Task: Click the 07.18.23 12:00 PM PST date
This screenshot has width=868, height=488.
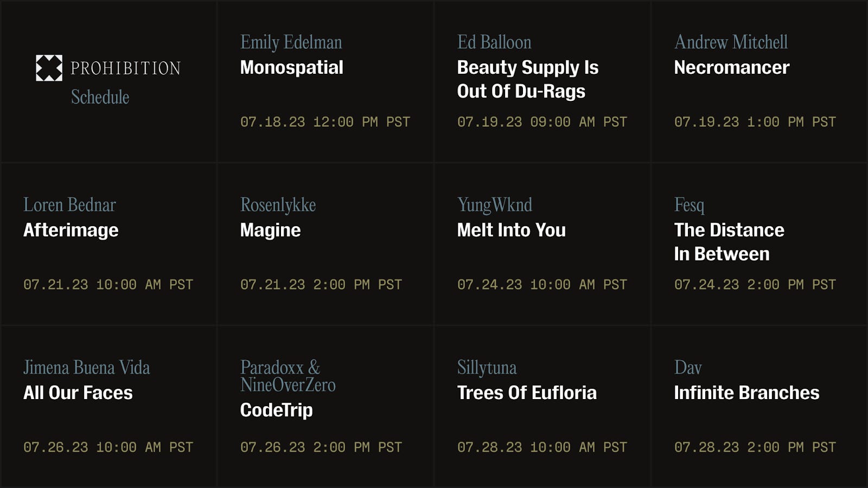Action: (325, 122)
